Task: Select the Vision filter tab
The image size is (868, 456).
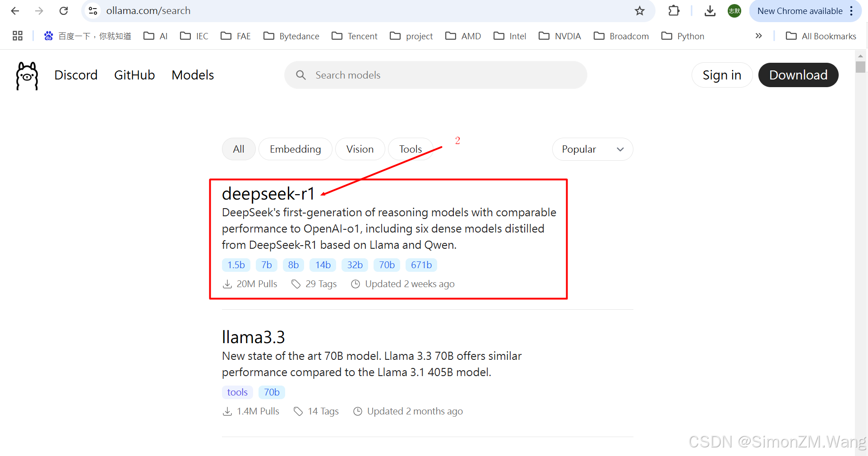Action: [x=360, y=149]
